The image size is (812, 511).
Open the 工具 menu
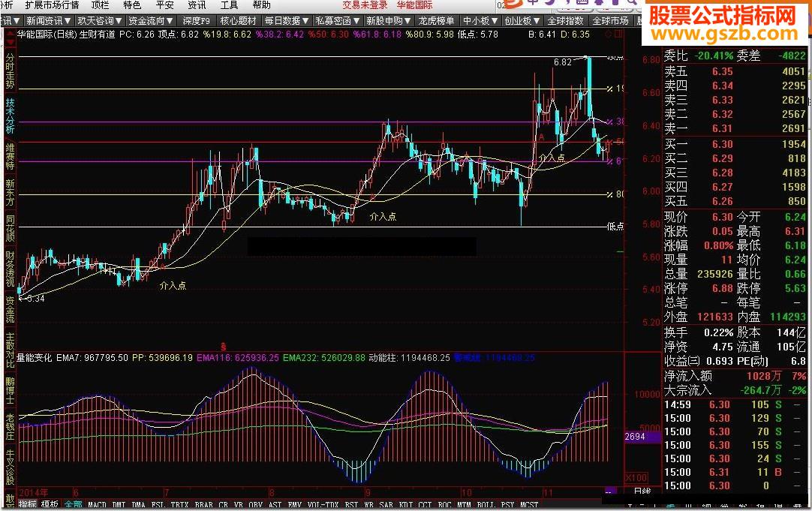pyautogui.click(x=229, y=5)
